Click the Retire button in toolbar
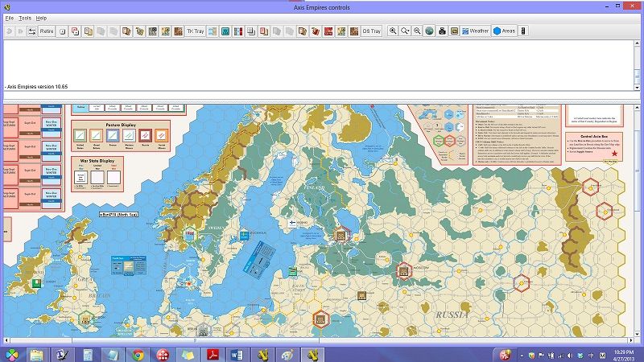The image size is (644, 362). 47,31
